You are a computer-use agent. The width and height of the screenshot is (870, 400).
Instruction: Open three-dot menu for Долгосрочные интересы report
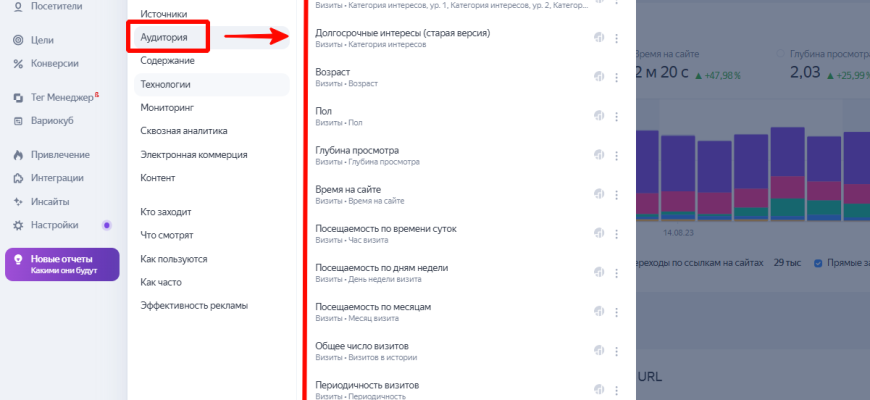coord(616,38)
